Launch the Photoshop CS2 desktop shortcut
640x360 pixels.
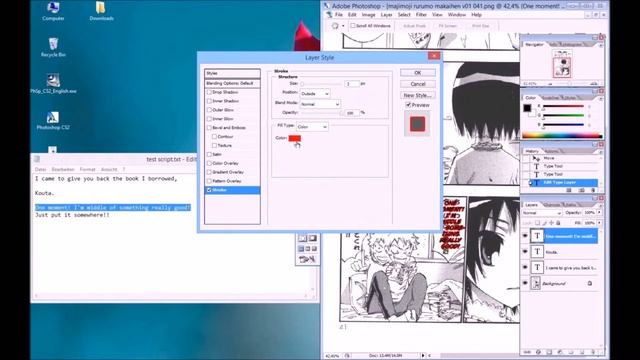point(53,120)
